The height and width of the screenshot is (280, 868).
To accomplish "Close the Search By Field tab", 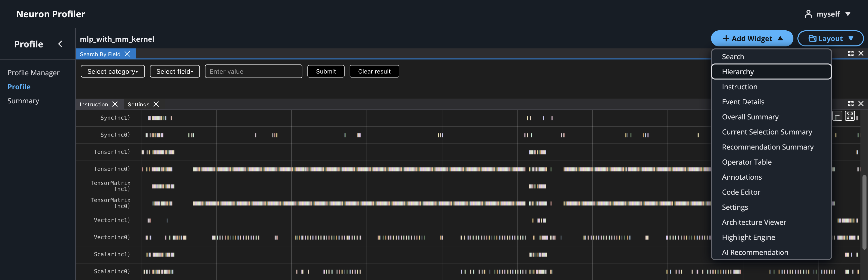I will point(127,54).
